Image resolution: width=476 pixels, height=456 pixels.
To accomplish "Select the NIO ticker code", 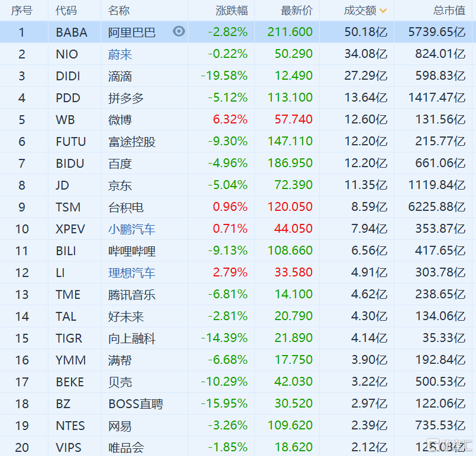I will (67, 54).
